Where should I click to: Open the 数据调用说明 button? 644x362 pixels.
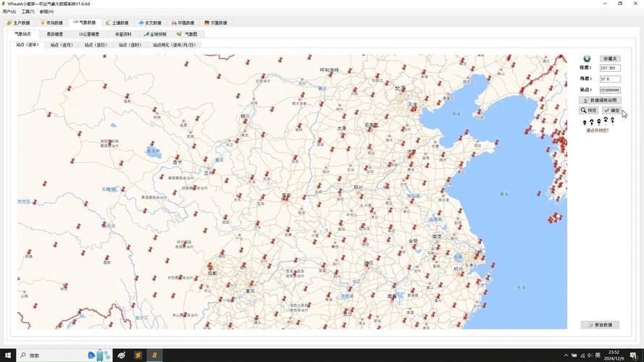click(600, 100)
